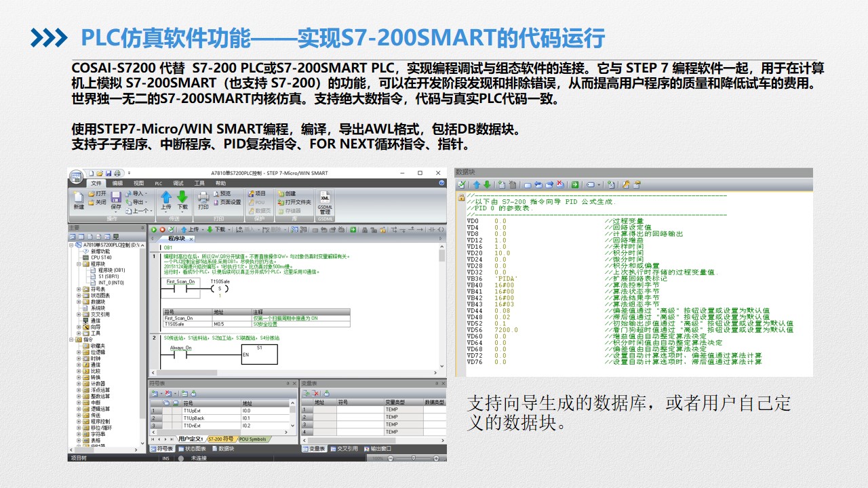Click delete row icon in 变量表 toolbar
Screen dimensions: 868x488
(315, 393)
